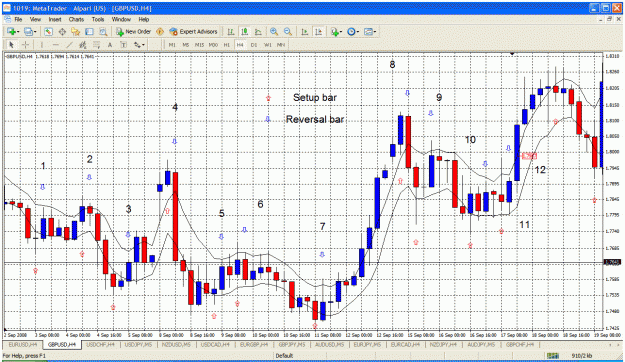Toggle the Expert Advisors button
Image resolution: width=625 pixels, height=362 pixels.
(x=193, y=32)
